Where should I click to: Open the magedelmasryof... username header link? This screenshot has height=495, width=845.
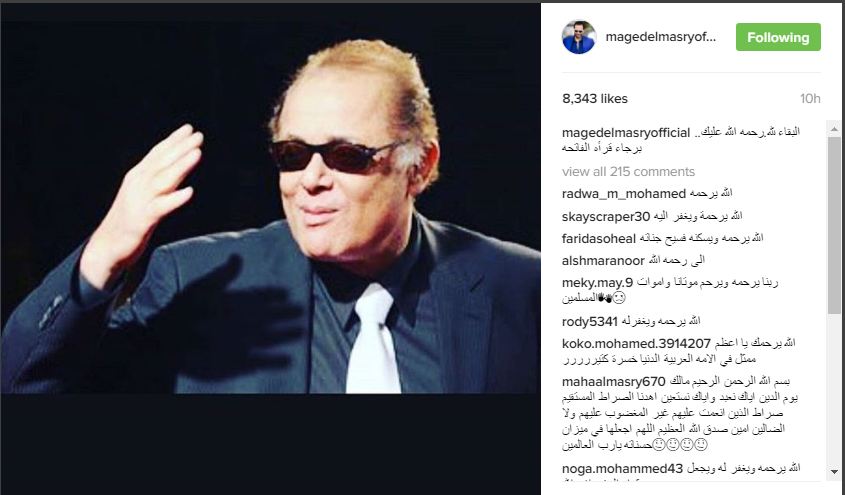661,37
